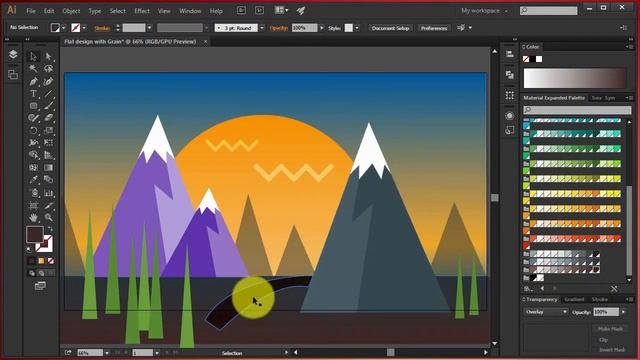The height and width of the screenshot is (360, 640).
Task: Pick the Mesh tool
Action: pos(33,167)
